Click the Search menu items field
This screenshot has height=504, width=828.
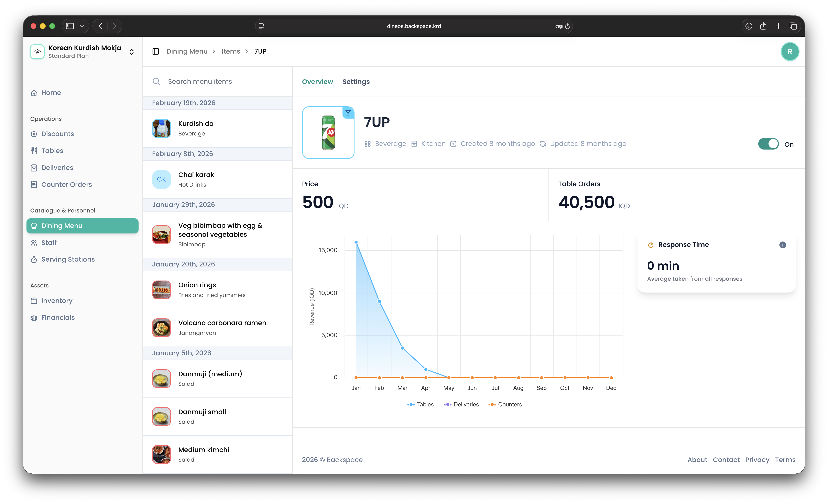pos(217,81)
